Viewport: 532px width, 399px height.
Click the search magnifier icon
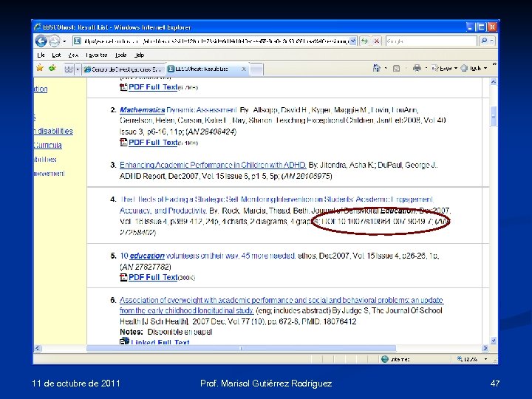pos(485,41)
